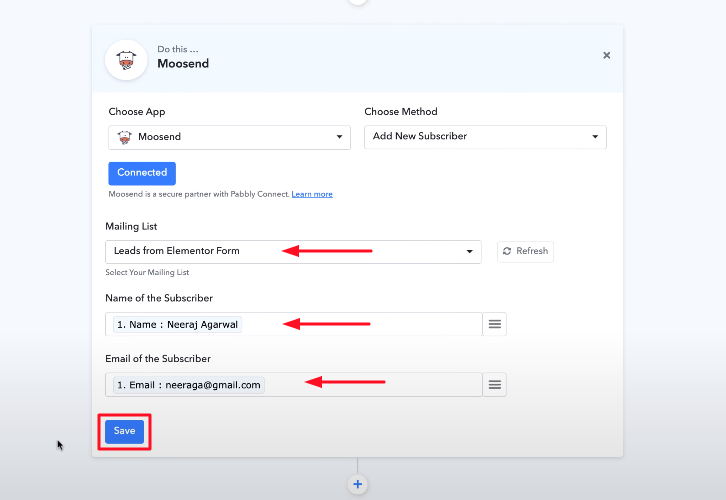Click the small Moosend icon in Choose App
The image size is (726, 500).
point(125,137)
